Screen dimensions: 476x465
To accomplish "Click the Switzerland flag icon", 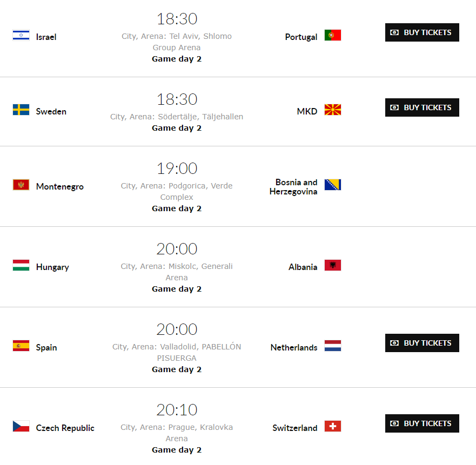I will [333, 426].
